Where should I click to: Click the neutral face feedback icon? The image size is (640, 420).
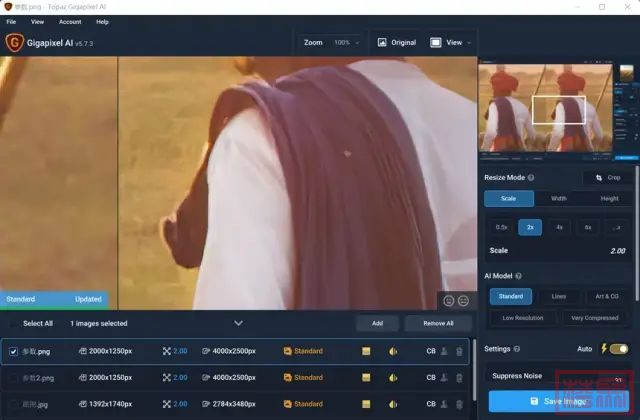463,301
